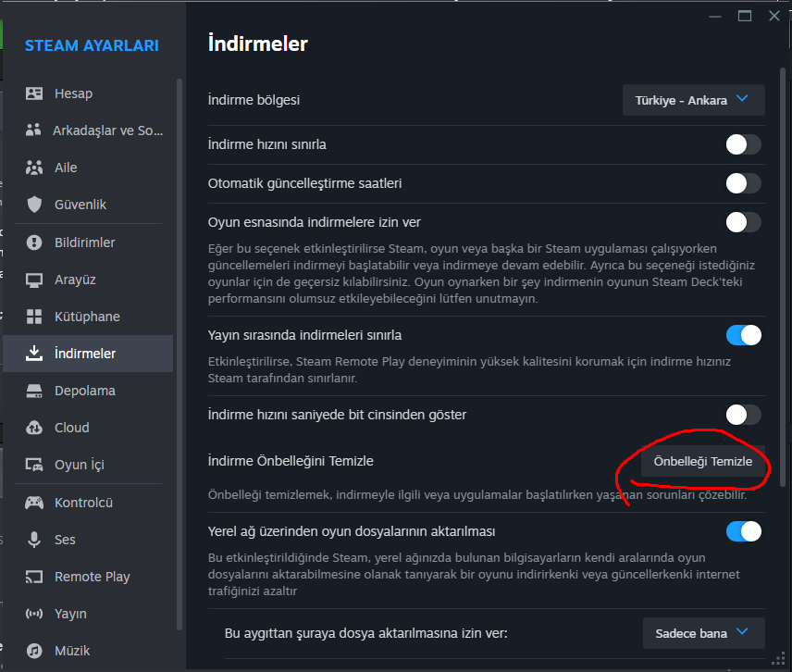Select the Cloud sidebar label

72,428
